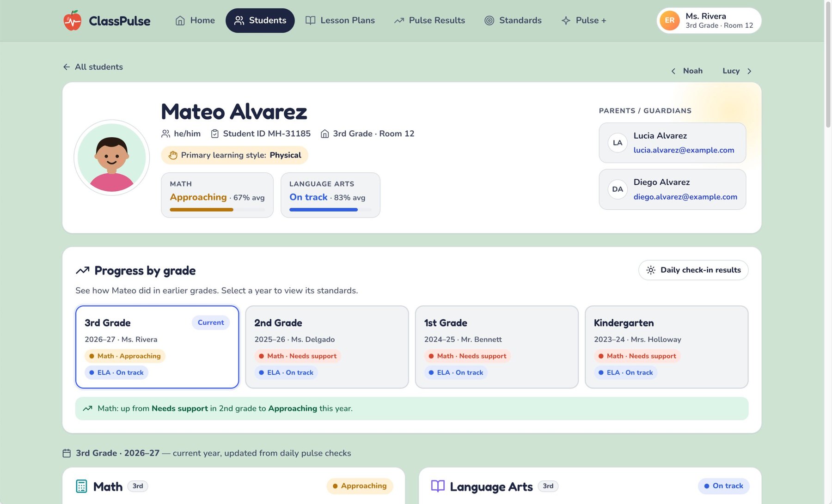
Task: Go to next student Lucy chevron
Action: click(749, 71)
